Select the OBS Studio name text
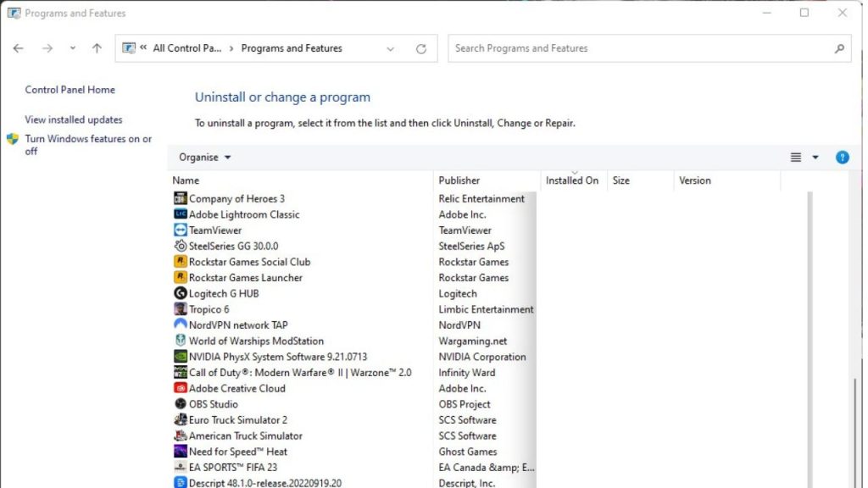Image resolution: width=868 pixels, height=488 pixels. click(x=213, y=404)
